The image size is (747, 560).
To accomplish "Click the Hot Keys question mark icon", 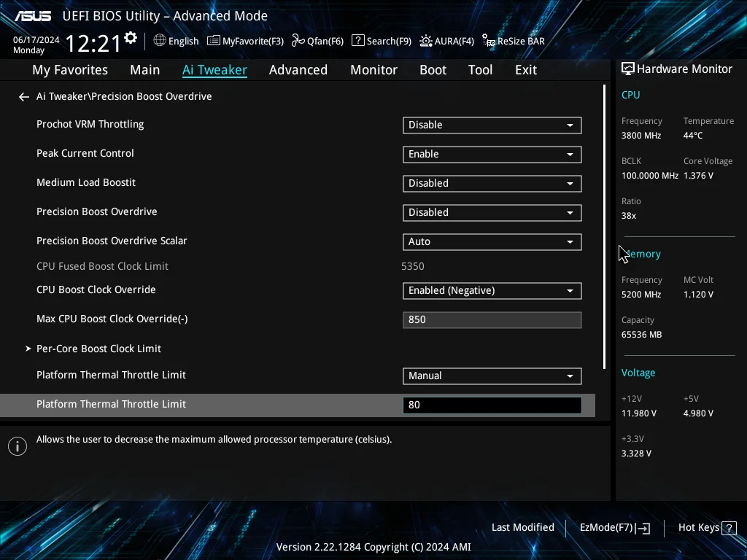I will pos(729,528).
